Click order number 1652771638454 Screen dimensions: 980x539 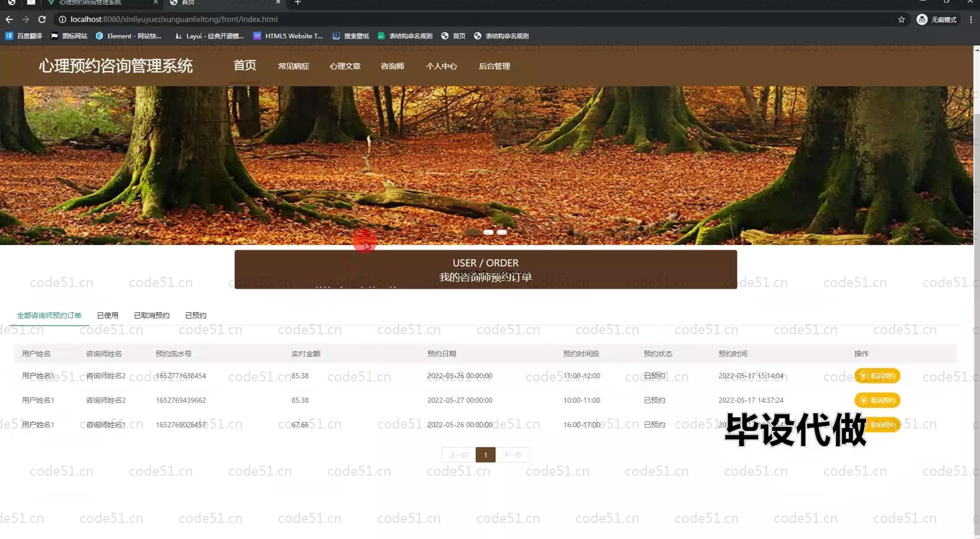click(x=181, y=376)
